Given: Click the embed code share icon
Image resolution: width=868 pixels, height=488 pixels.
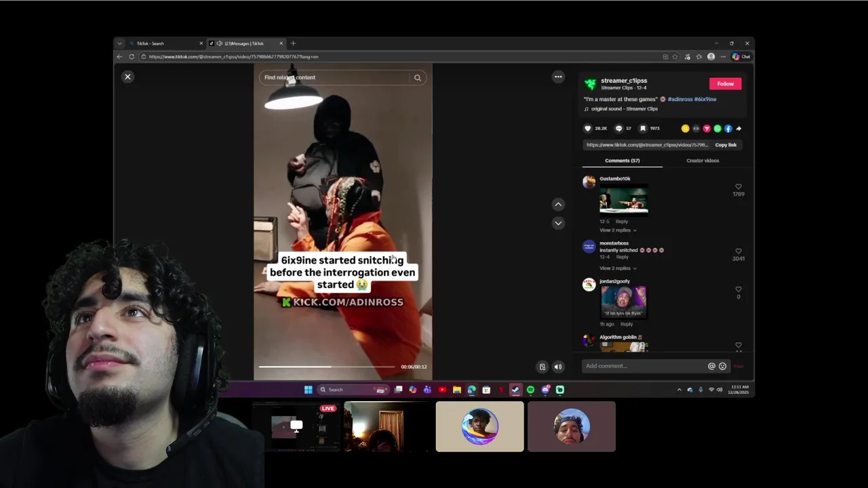Looking at the screenshot, I should point(696,128).
